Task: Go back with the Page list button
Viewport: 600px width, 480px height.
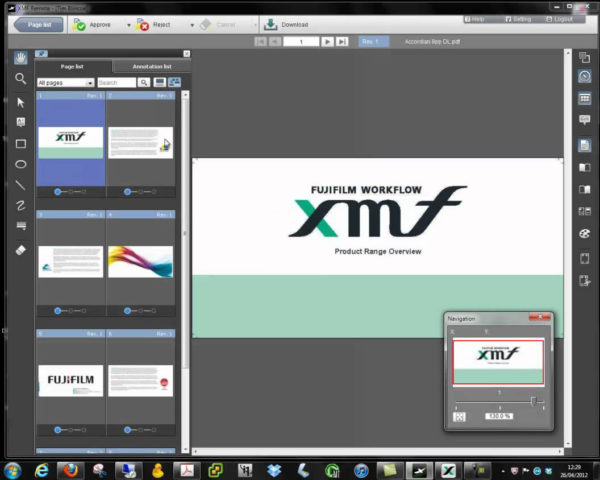Action: click(x=39, y=25)
